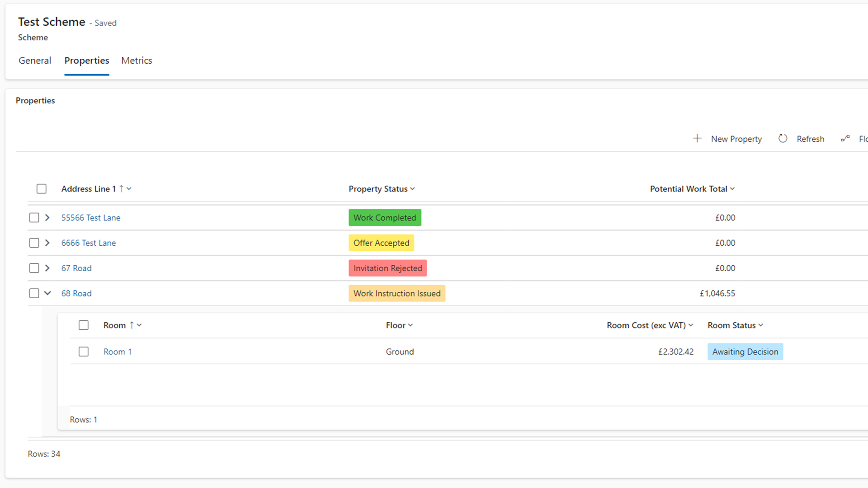Check the Room 1 row checkbox
The image size is (868, 488).
[84, 352]
